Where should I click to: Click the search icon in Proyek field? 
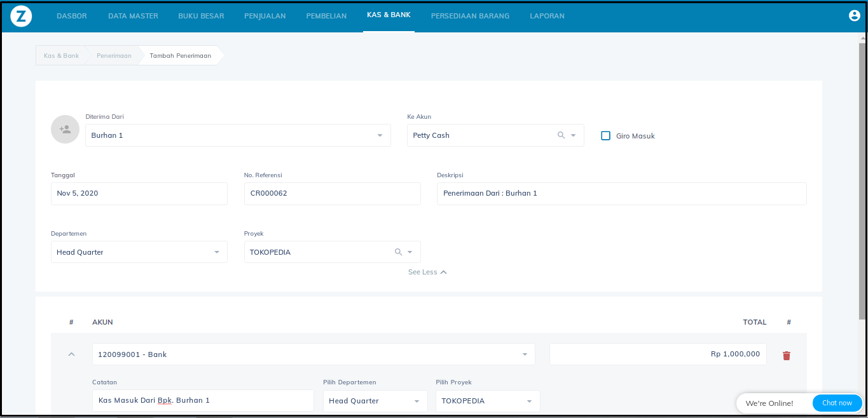tap(398, 252)
